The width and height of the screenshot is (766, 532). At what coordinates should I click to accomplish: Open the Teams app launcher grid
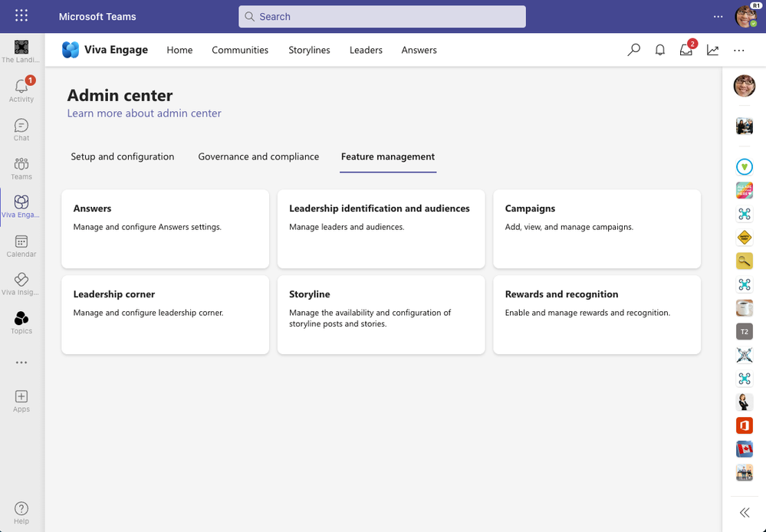21,16
